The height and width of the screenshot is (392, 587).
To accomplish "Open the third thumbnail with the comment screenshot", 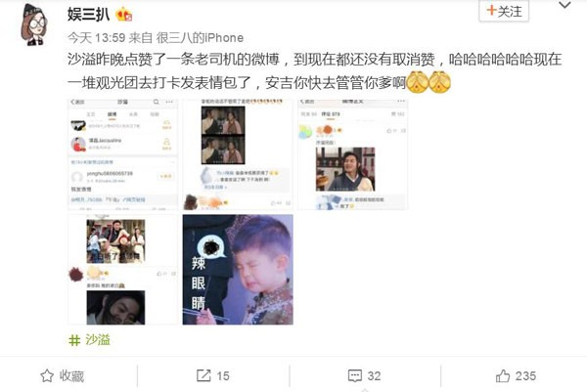I will pyautogui.click(x=352, y=154).
